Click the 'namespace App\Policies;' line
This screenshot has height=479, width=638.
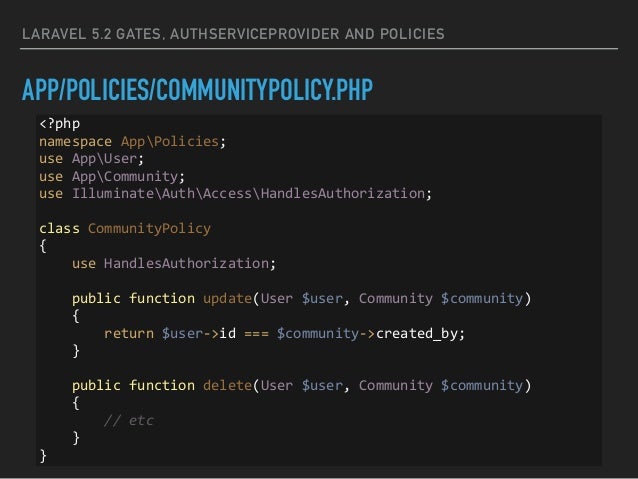point(133,141)
